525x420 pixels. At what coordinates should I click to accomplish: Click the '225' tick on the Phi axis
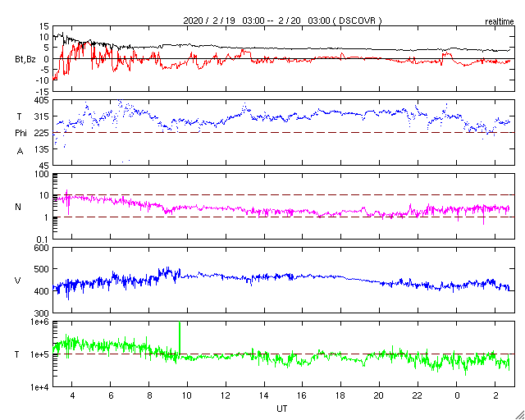42,133
